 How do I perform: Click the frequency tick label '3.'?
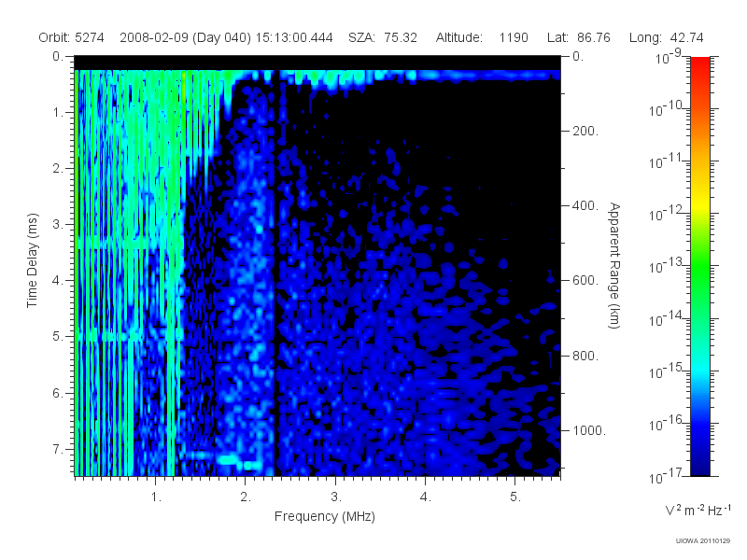(336, 497)
